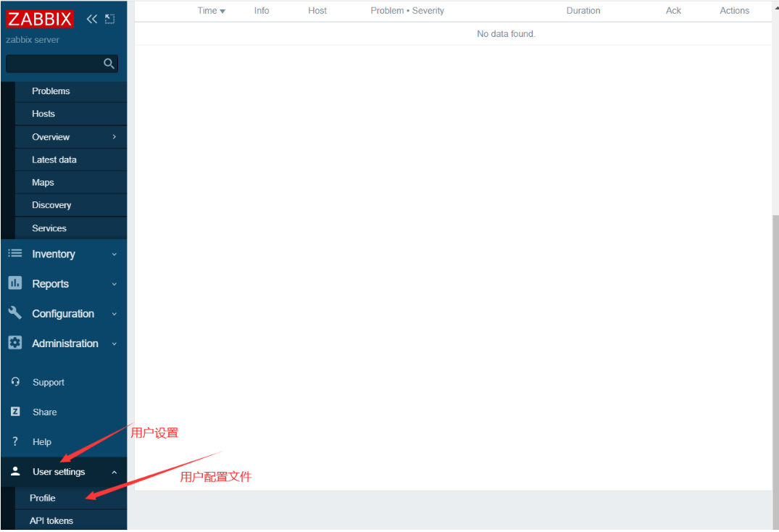
Task: Open Latest data page
Action: 71,160
